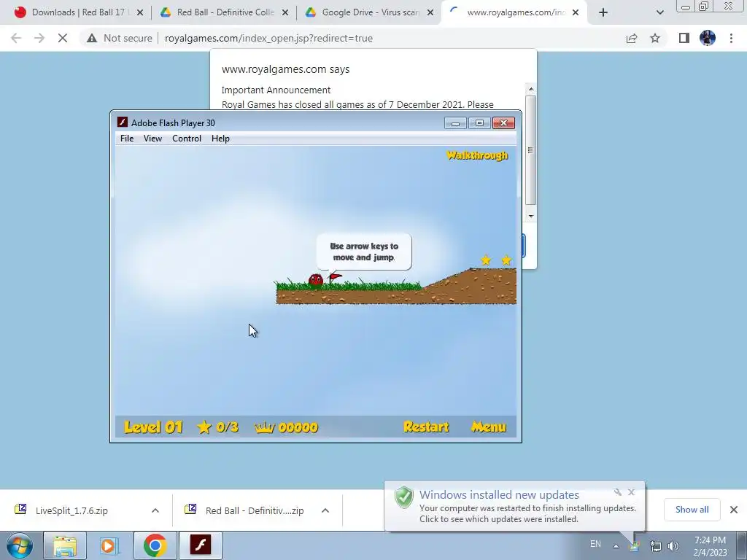Open notification balloon wrench settings
Viewport: 747px width, 560px height.
(617, 492)
